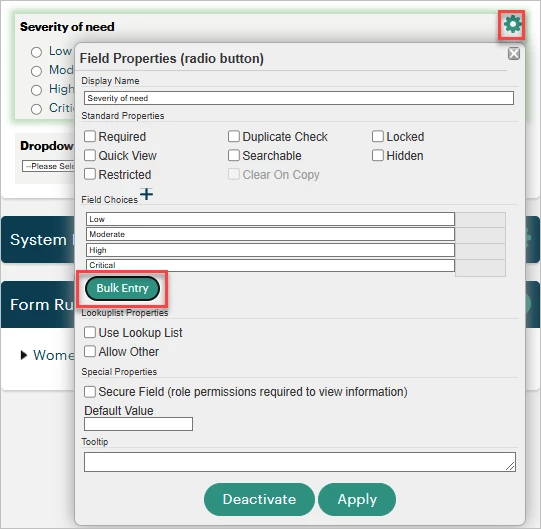Edit the Moderate field choice input
Viewport: 541px width, 529px height.
(x=270, y=234)
